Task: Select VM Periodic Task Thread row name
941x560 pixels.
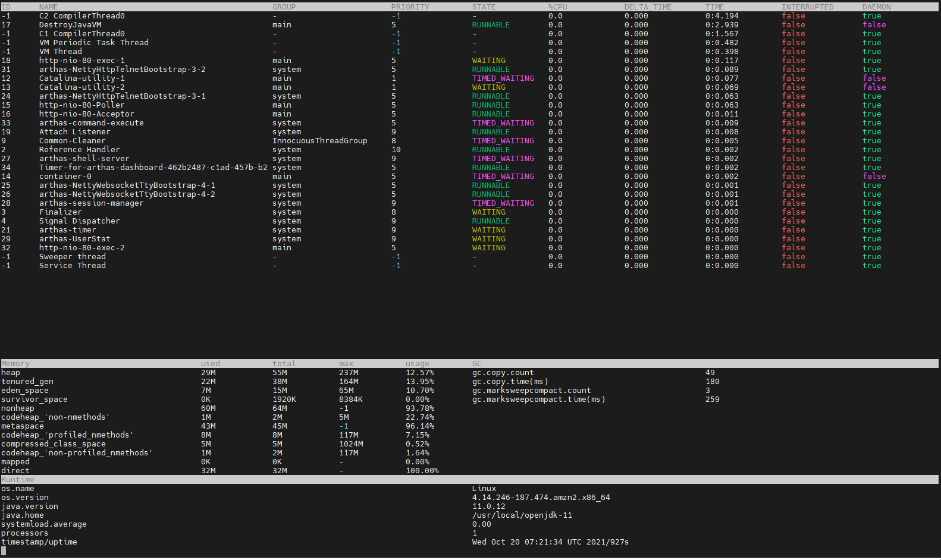Action: [94, 43]
